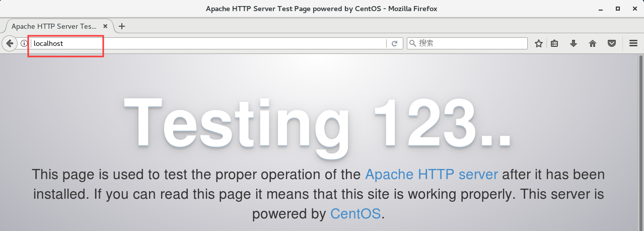
Task: Maximize the Firefox window
Action: point(617,9)
